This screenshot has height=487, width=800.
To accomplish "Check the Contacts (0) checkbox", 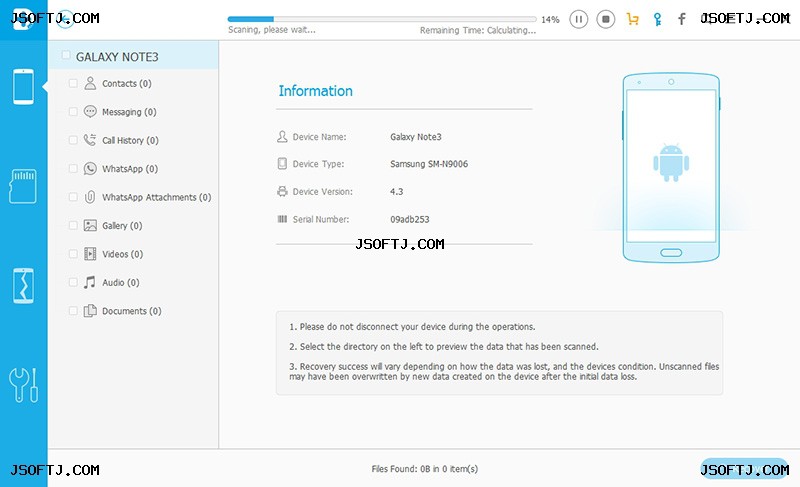I will tap(73, 83).
